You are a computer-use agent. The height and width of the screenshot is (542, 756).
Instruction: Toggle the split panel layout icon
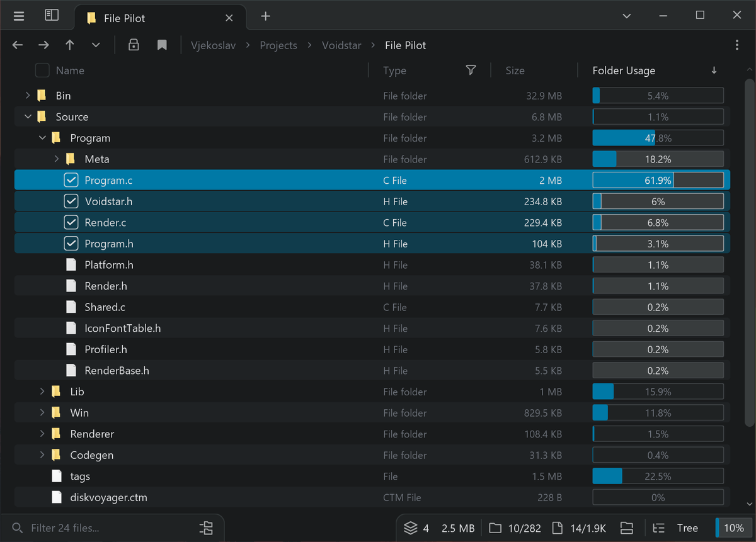click(x=52, y=15)
